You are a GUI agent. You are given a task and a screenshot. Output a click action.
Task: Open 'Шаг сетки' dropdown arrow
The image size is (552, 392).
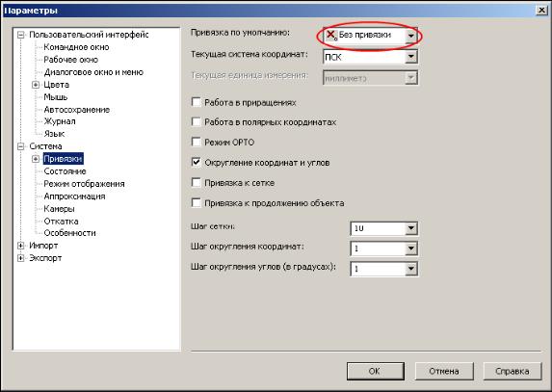click(x=410, y=228)
